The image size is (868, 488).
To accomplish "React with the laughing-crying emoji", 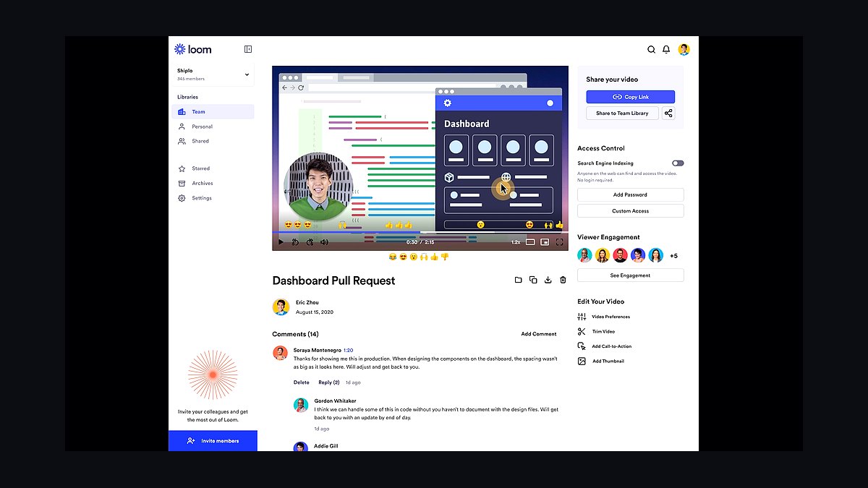I will (392, 257).
